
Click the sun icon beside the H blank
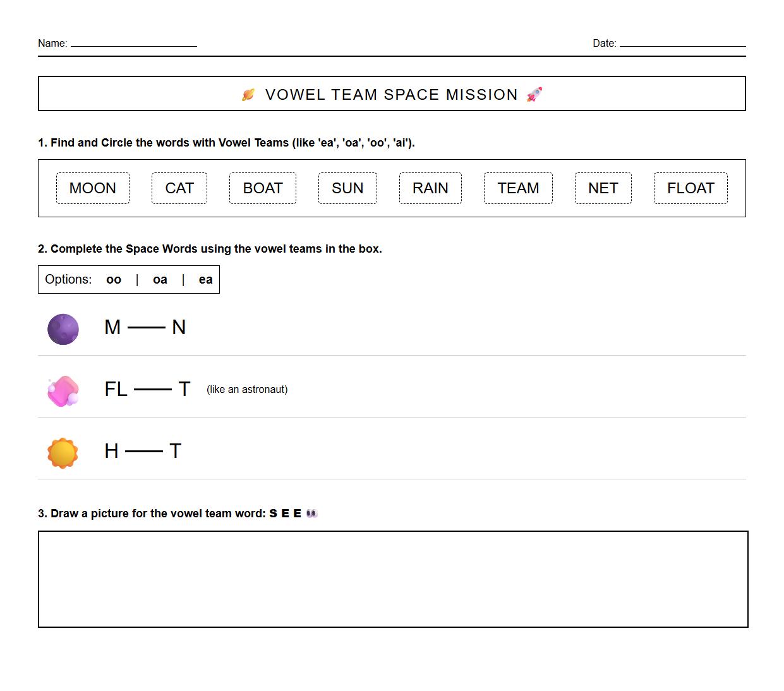point(63,451)
